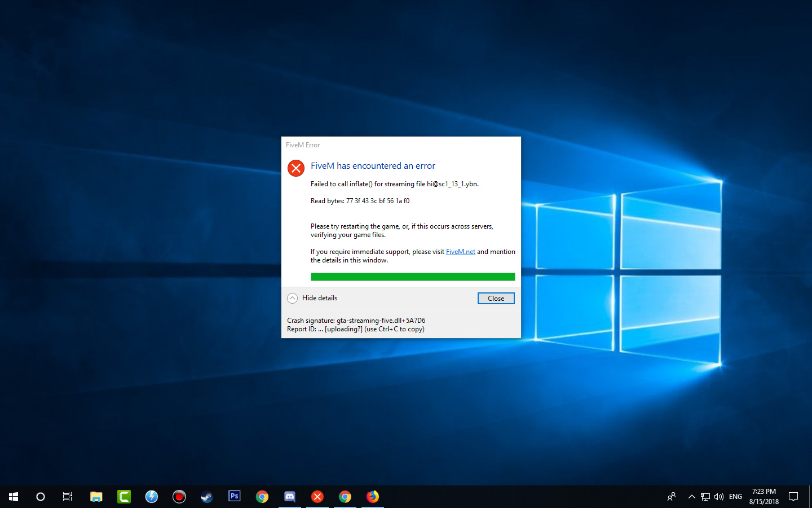Open the People icon in the system tray
The height and width of the screenshot is (508, 812).
[x=671, y=496]
